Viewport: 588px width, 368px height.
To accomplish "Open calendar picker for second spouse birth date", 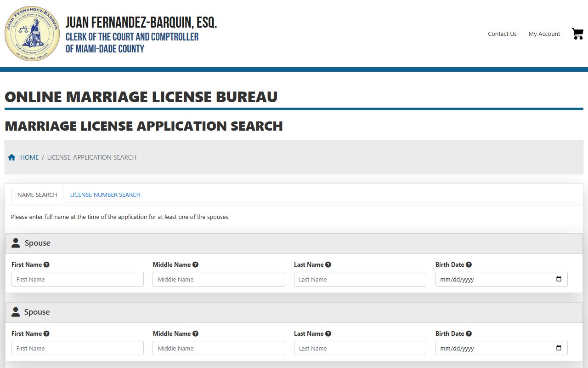I will (x=559, y=348).
